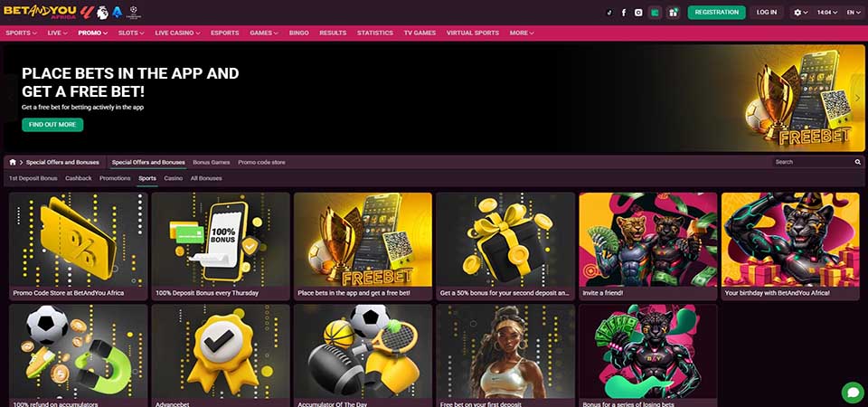This screenshot has height=407, width=868.
Task: Filter by Promotions
Action: click(115, 178)
